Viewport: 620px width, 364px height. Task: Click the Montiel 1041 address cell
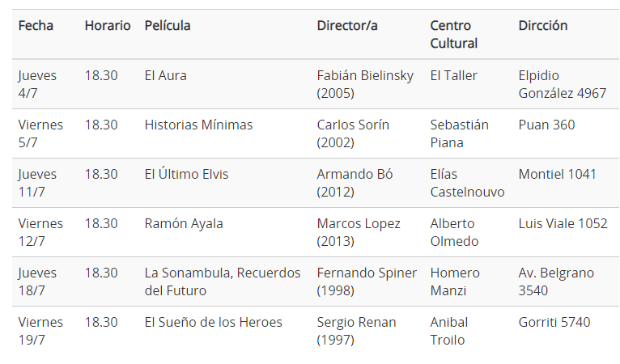[557, 174]
